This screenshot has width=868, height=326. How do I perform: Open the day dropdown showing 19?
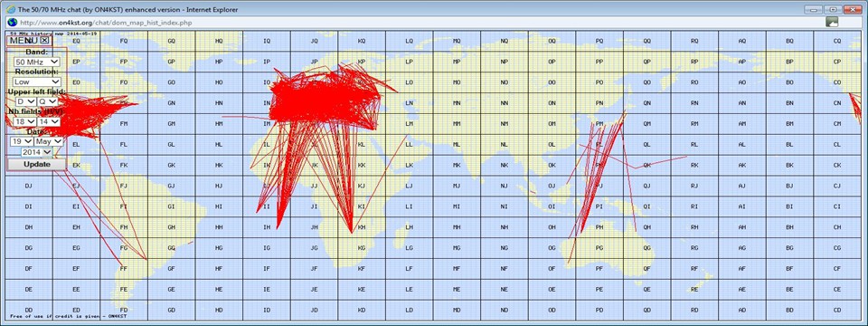coord(22,141)
